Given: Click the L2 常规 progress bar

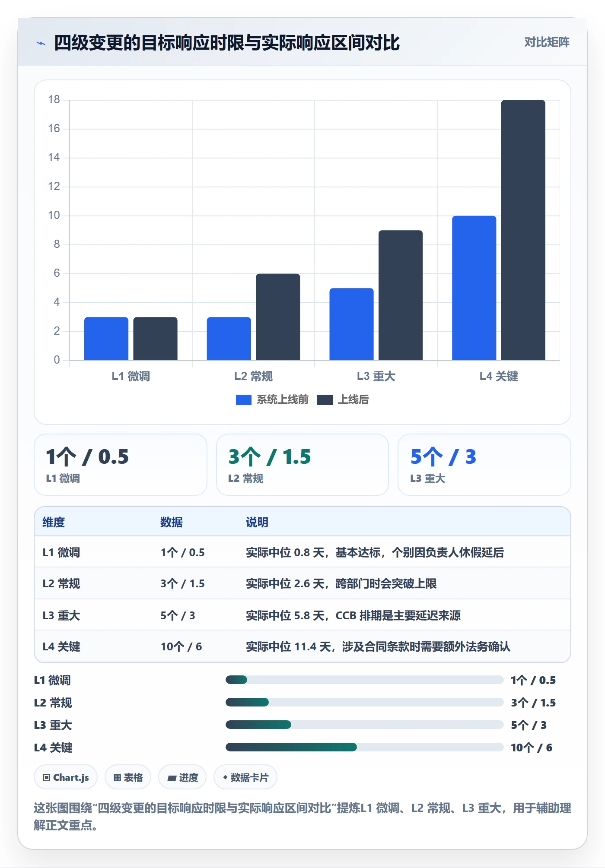Looking at the screenshot, I should tap(364, 702).
